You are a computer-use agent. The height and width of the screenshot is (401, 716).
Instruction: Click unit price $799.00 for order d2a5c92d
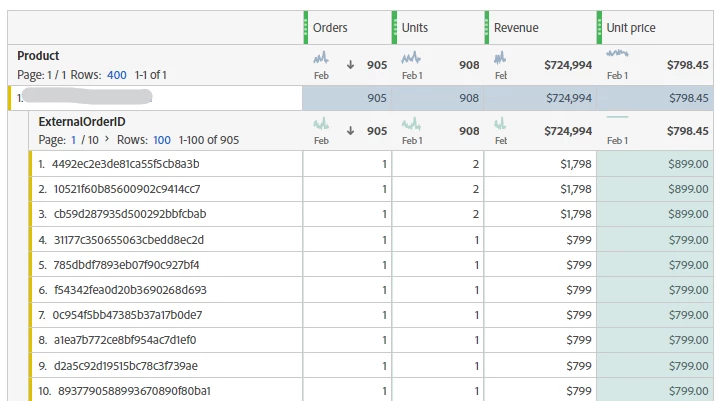(689, 366)
